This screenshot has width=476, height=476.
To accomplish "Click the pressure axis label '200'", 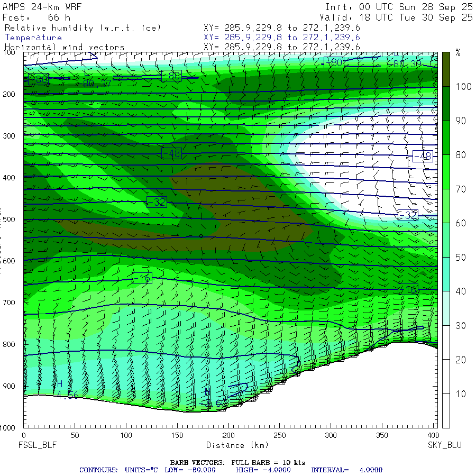I will coord(9,94).
